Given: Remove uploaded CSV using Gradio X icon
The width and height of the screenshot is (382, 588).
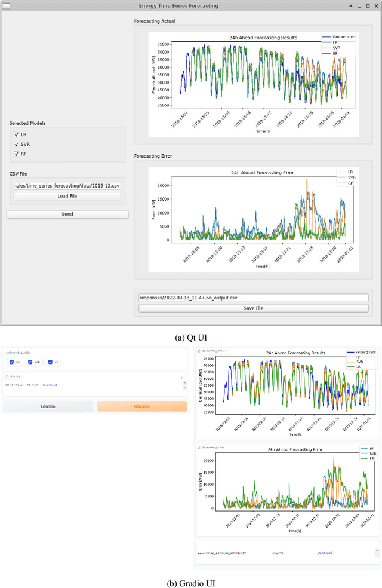Looking at the screenshot, I should click(183, 377).
